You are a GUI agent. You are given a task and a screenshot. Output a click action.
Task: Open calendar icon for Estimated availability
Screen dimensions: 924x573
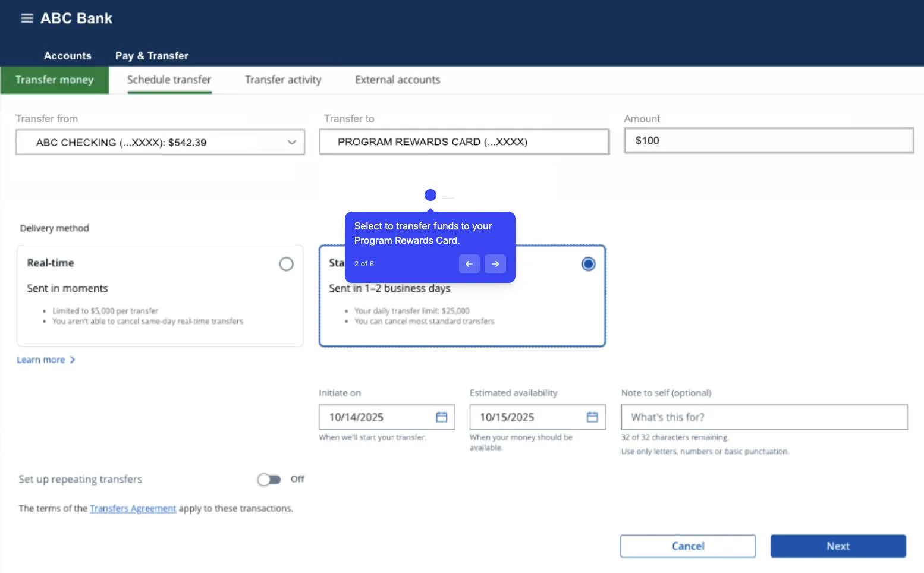coord(592,417)
